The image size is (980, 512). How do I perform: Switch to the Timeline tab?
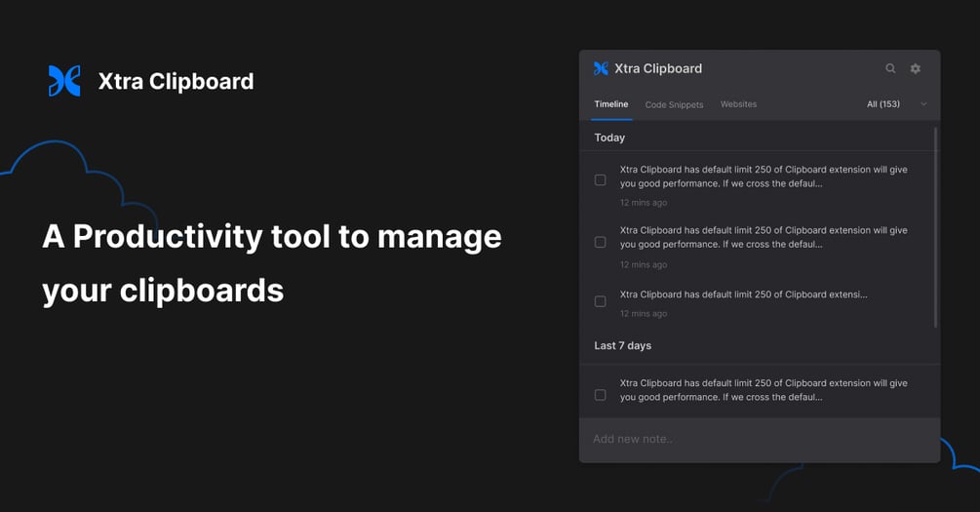[611, 104]
